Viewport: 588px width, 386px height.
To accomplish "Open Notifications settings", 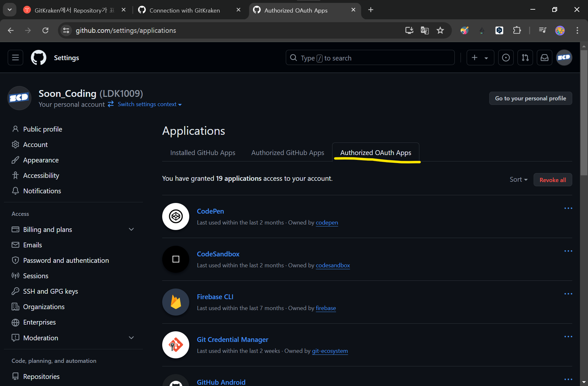I will pyautogui.click(x=42, y=191).
